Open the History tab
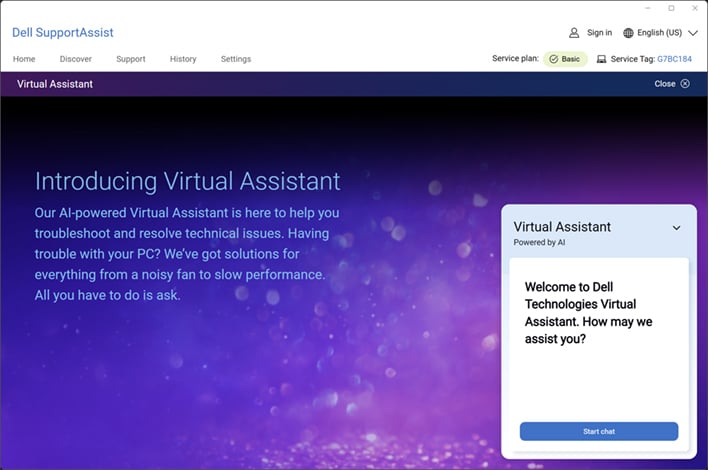The height and width of the screenshot is (470, 708). [x=183, y=59]
